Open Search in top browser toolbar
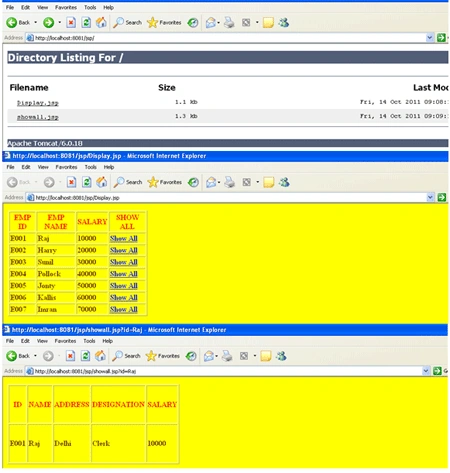 click(127, 23)
